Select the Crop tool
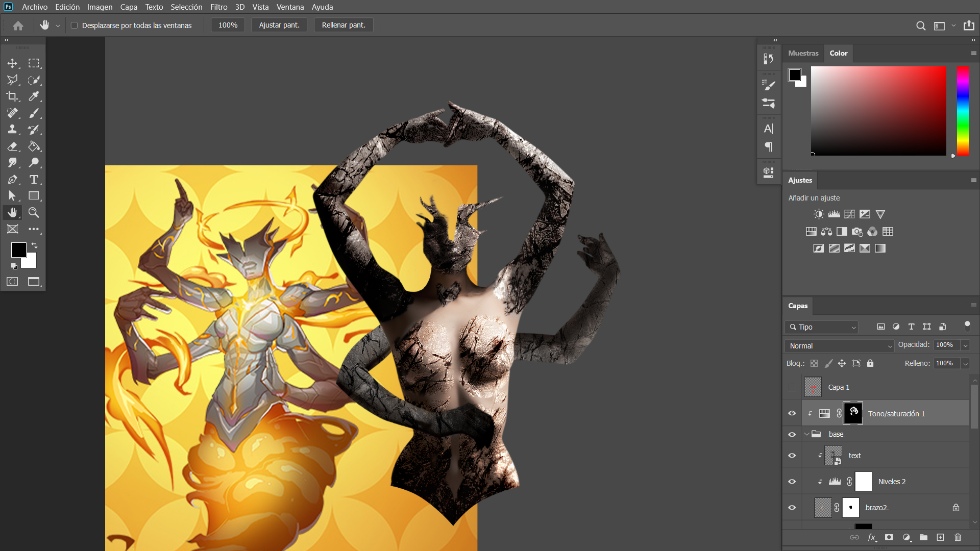 tap(12, 96)
